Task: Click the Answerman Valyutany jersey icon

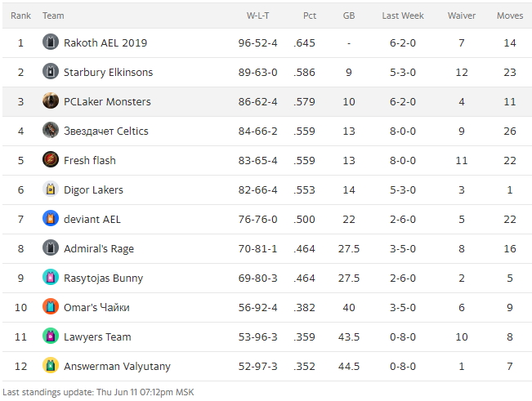Action: (x=51, y=366)
